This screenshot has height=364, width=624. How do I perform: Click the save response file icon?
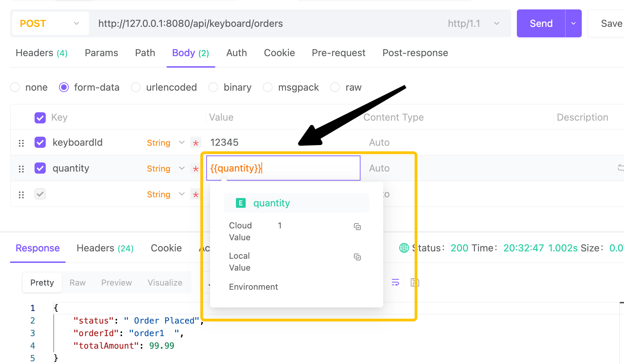[415, 282]
